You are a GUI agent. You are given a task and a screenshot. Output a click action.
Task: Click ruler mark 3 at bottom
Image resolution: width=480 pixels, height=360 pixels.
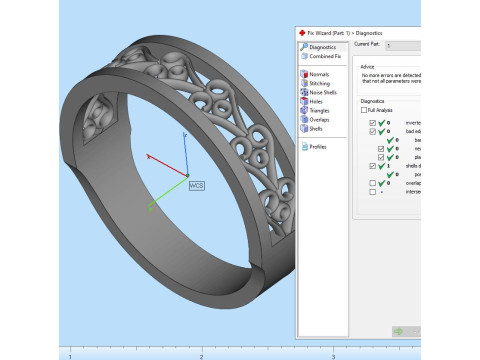tap(333, 357)
